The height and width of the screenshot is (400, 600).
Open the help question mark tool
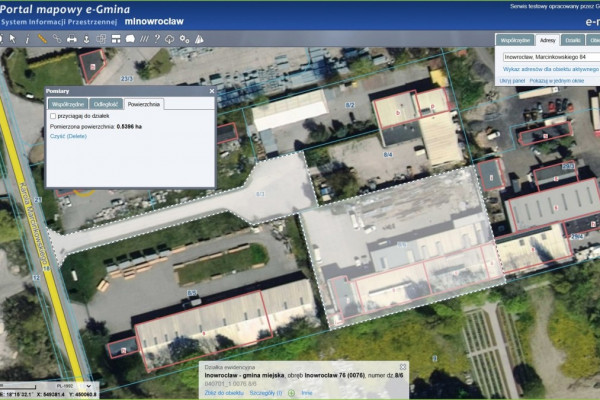click(156, 39)
